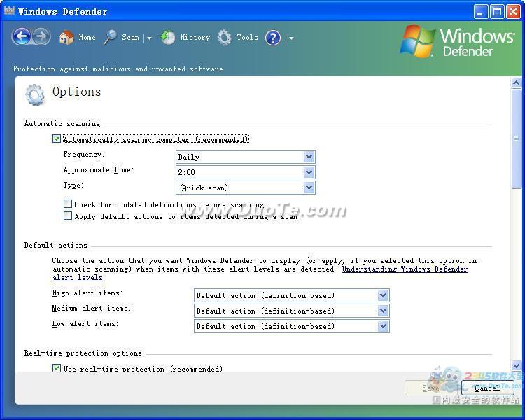Open the Home page
Screen dimensions: 525x420
click(x=87, y=37)
